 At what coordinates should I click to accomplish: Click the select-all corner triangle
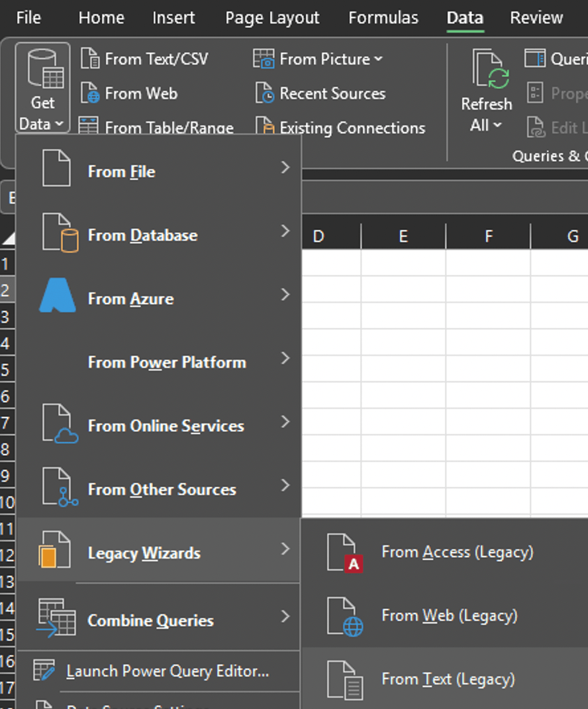[8, 238]
